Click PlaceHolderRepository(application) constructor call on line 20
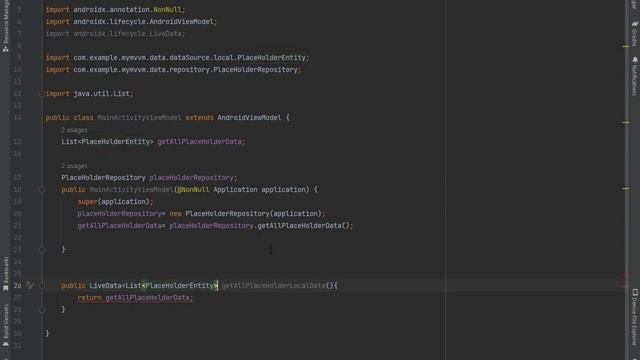 (253, 213)
